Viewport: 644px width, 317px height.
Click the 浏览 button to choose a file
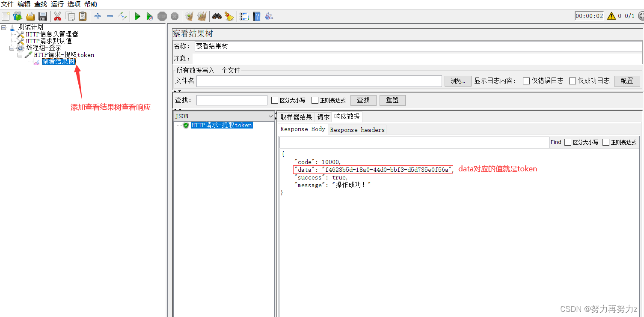click(x=457, y=81)
